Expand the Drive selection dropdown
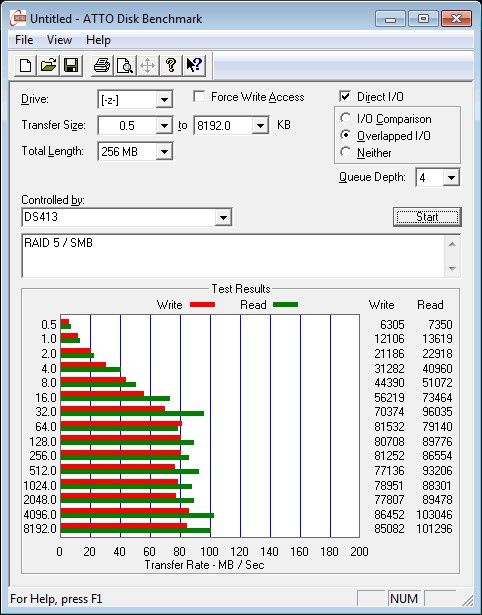Screen dimensions: 482x615 (164, 100)
